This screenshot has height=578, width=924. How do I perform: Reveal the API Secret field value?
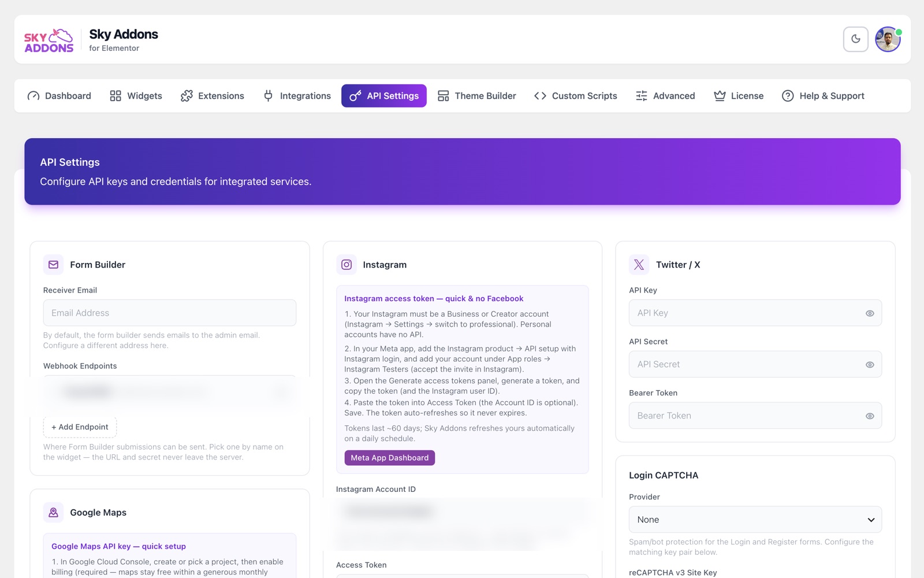pyautogui.click(x=870, y=365)
